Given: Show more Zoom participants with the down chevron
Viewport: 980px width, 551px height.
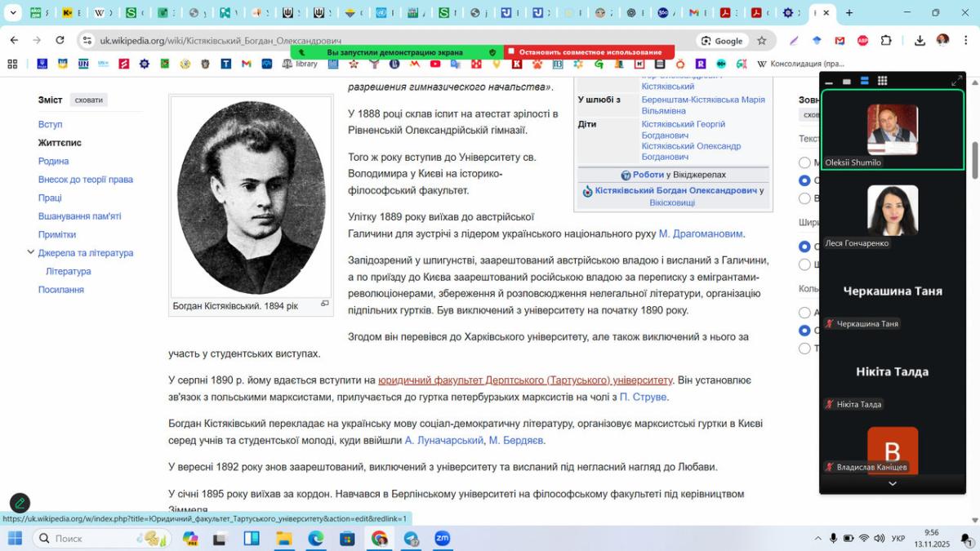Looking at the screenshot, I should pyautogui.click(x=892, y=483).
